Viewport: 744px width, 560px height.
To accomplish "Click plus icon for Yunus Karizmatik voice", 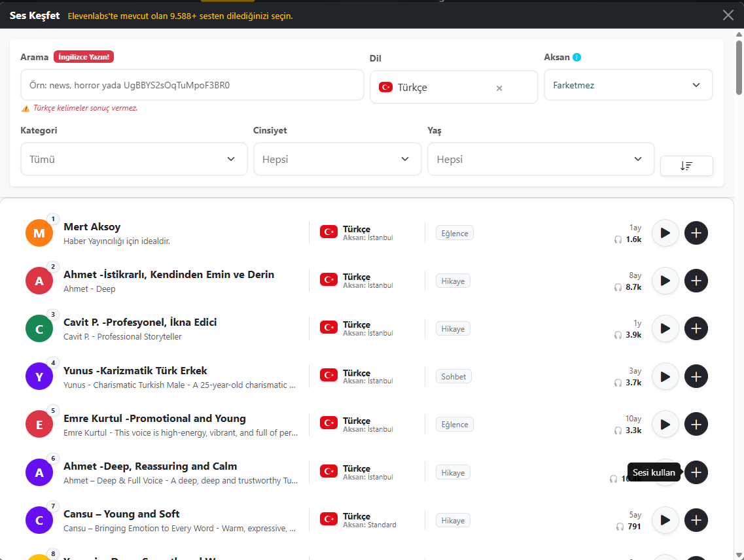I will pos(696,377).
